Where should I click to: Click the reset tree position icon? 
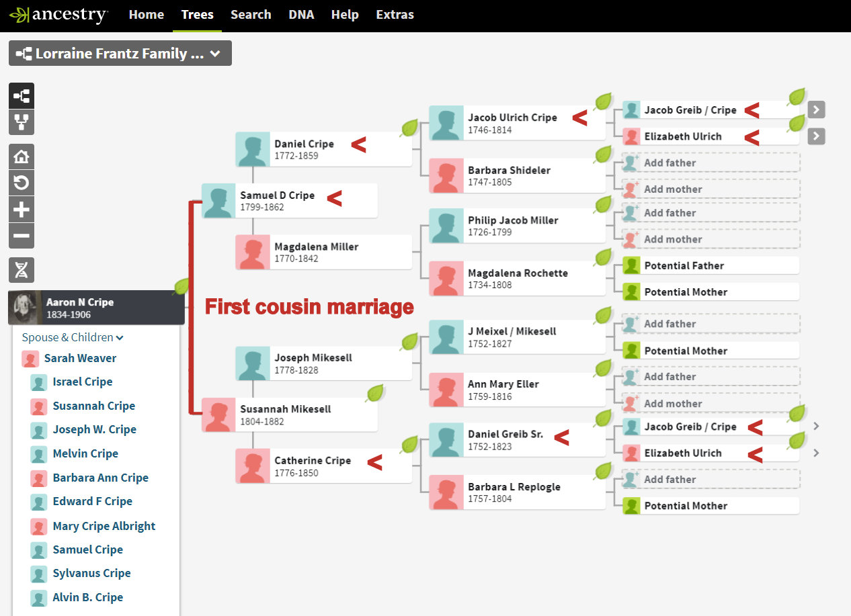pyautogui.click(x=22, y=183)
